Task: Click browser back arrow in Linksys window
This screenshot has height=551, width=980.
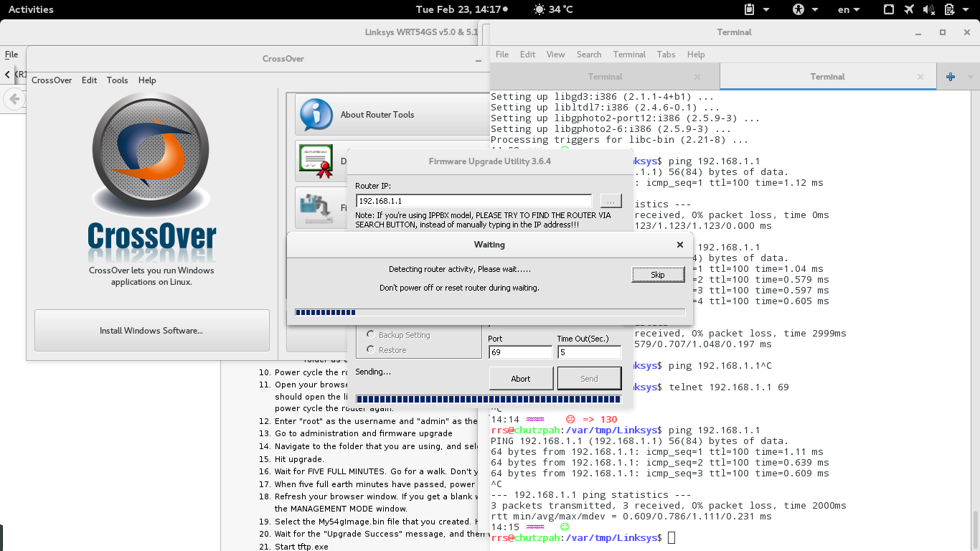Action: (x=14, y=99)
